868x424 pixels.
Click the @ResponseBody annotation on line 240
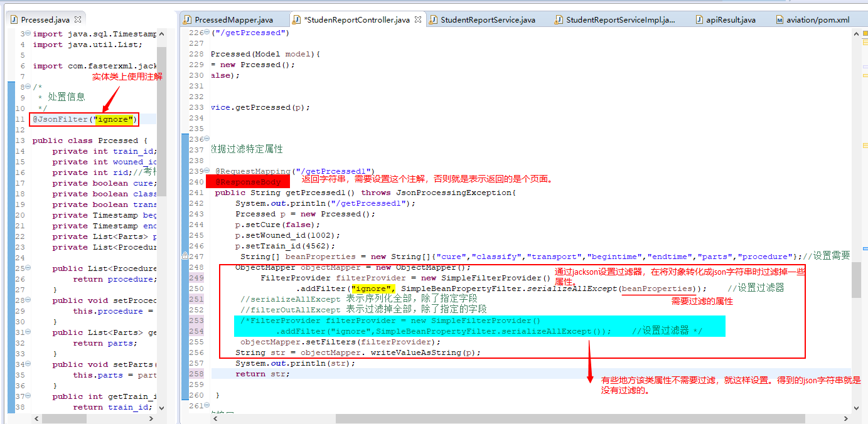[249, 181]
